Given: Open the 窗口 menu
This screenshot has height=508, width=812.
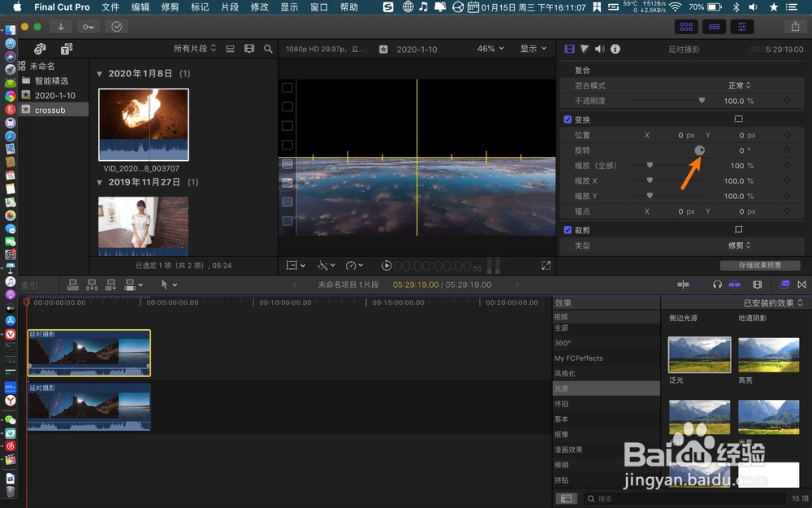Looking at the screenshot, I should [x=318, y=7].
